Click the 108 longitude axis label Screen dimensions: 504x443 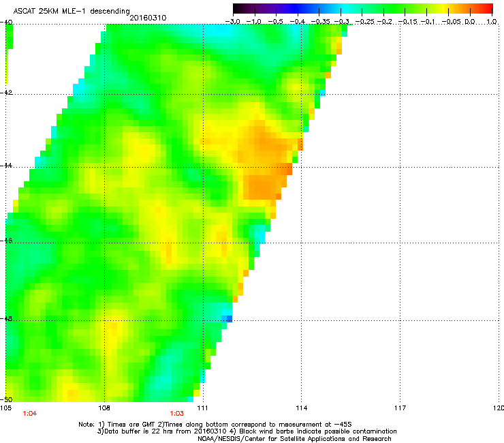coord(104,408)
